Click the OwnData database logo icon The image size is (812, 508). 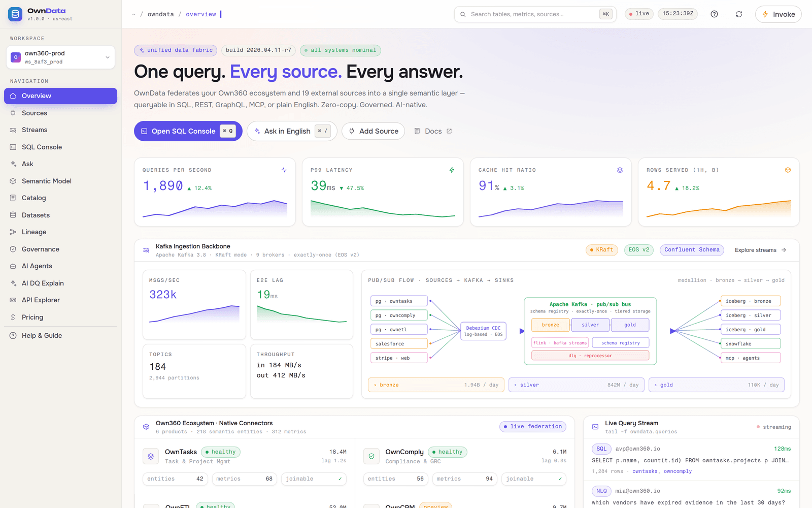click(x=15, y=14)
